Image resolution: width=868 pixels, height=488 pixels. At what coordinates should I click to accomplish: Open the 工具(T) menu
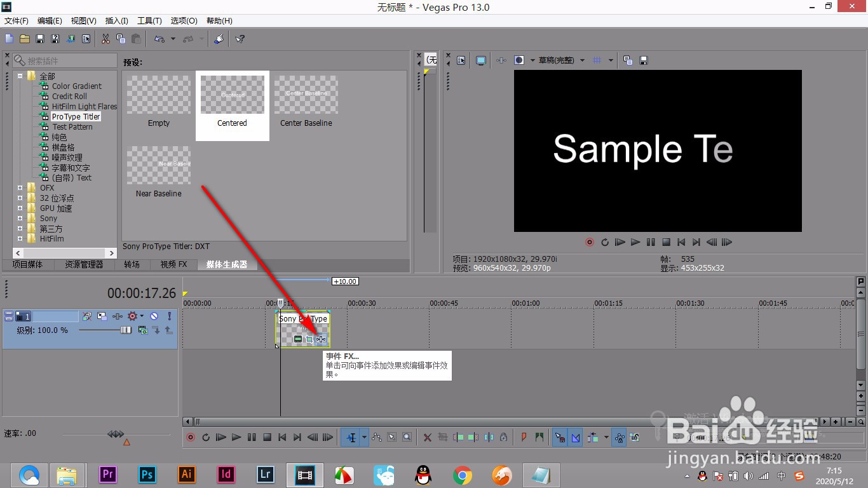[149, 21]
